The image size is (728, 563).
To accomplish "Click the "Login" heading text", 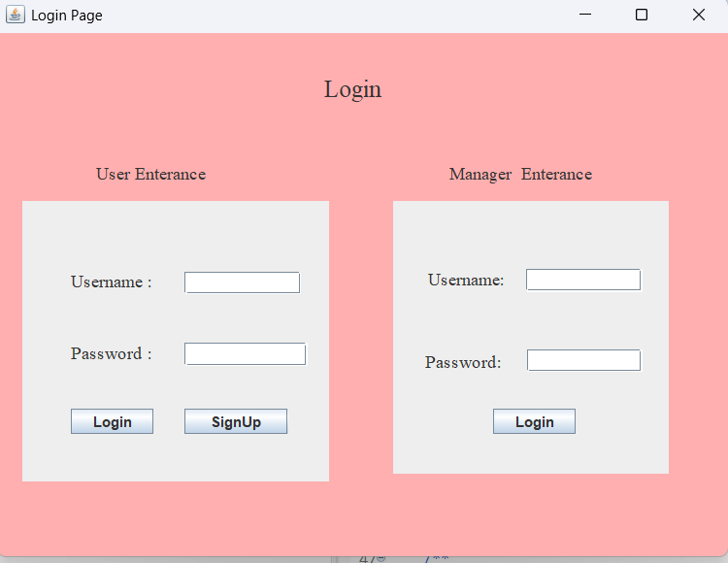I will [x=352, y=89].
